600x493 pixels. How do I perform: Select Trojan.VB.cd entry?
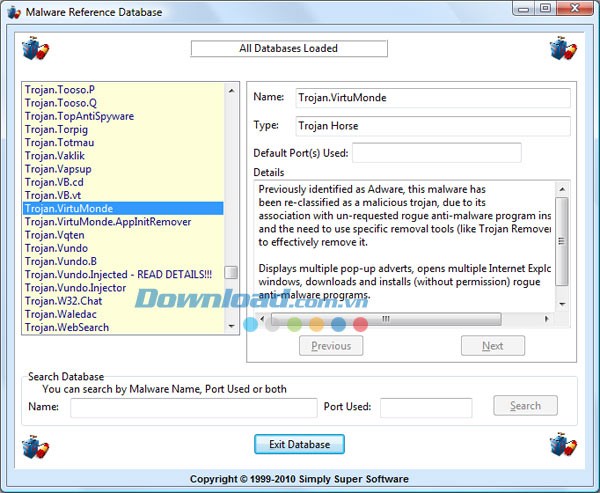[123, 182]
